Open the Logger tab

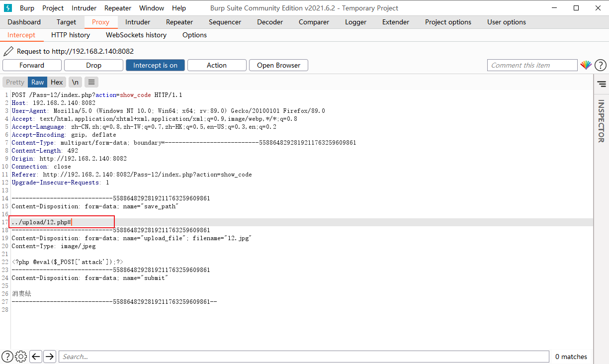coord(355,22)
